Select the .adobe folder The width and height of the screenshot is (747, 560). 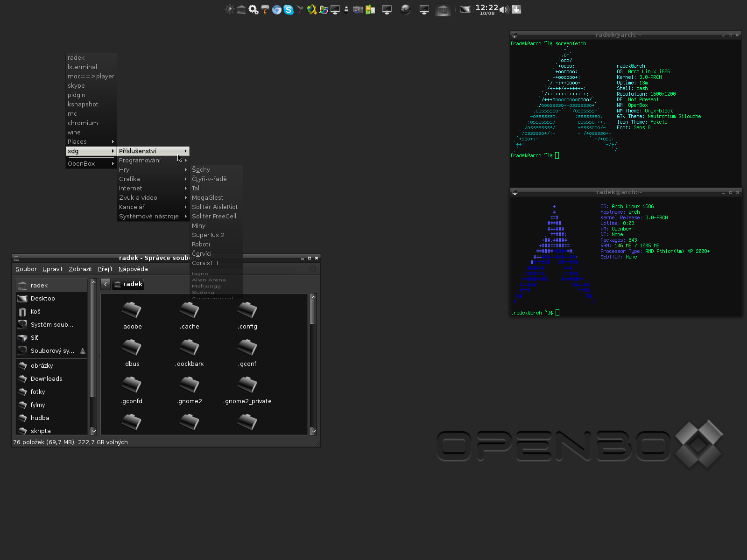pos(132,316)
